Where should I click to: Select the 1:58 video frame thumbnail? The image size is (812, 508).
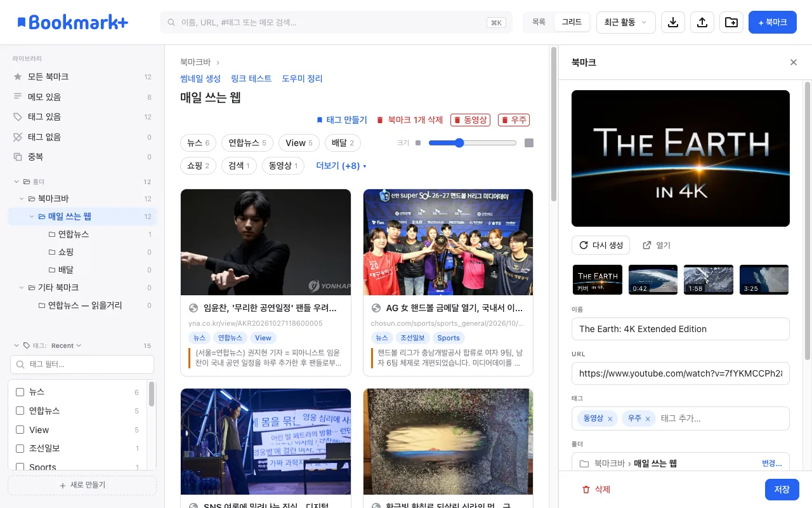[709, 279]
